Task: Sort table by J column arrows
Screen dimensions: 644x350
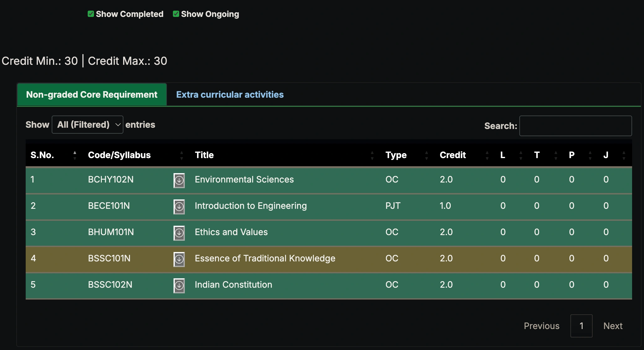Action: tap(624, 155)
